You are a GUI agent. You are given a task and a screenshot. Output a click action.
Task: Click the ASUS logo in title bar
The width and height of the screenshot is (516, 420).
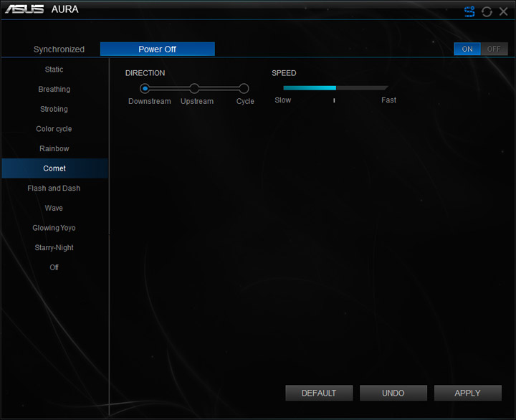(x=24, y=9)
